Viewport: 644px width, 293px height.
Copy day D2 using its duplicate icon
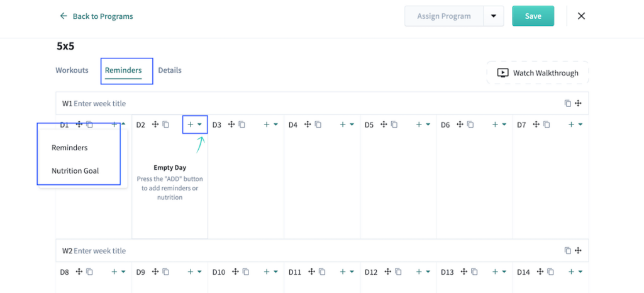pos(165,125)
